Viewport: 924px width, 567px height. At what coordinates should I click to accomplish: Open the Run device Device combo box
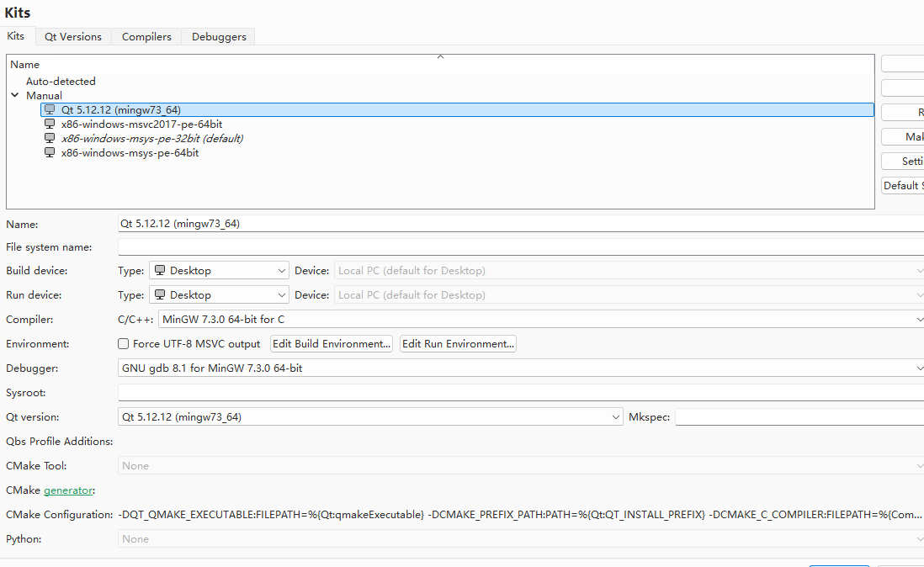pyautogui.click(x=629, y=295)
